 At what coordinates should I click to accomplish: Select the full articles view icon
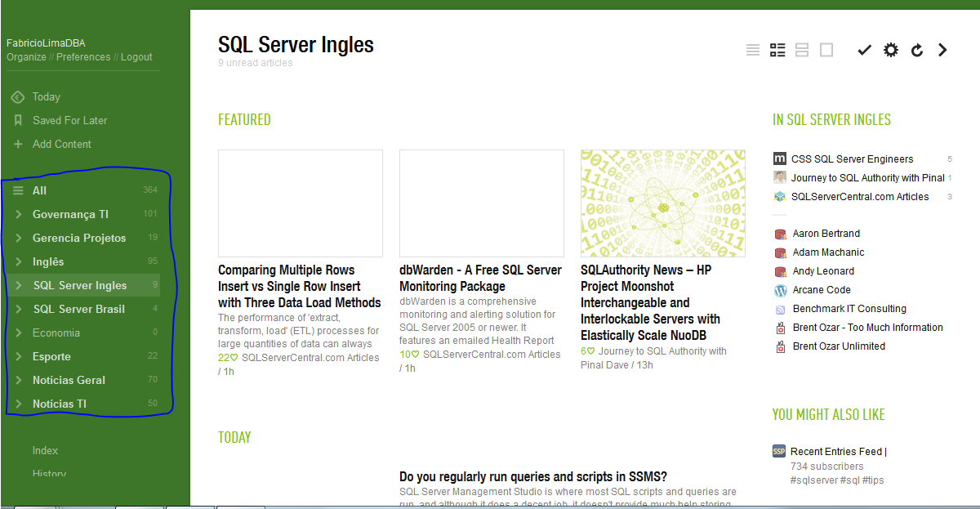click(826, 51)
